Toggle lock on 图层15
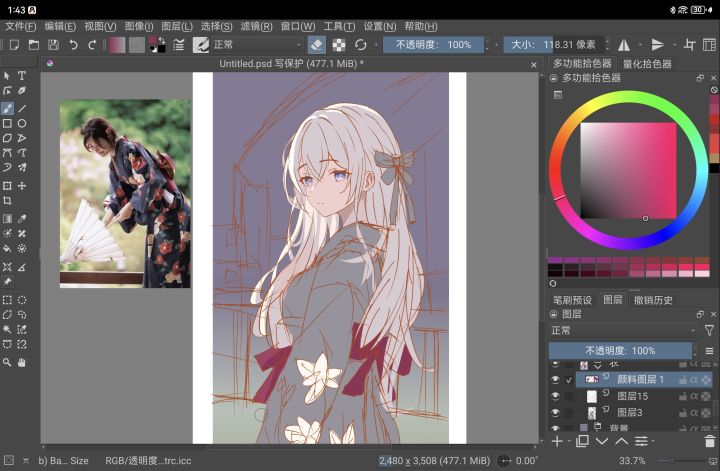720x471 pixels. pyautogui.click(x=683, y=396)
